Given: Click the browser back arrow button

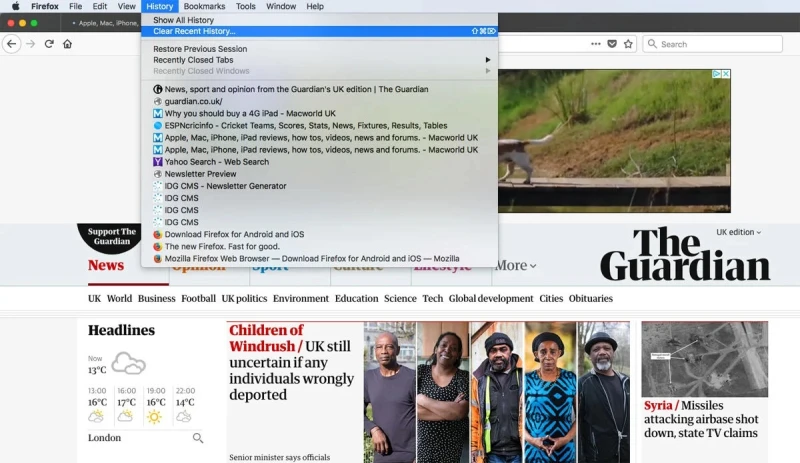Looking at the screenshot, I should [x=12, y=44].
